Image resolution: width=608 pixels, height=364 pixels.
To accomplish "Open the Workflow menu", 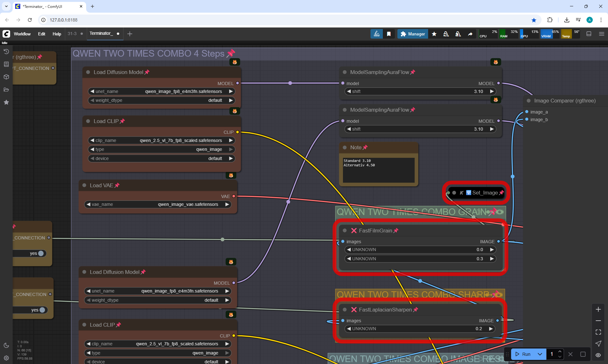I will tap(22, 34).
